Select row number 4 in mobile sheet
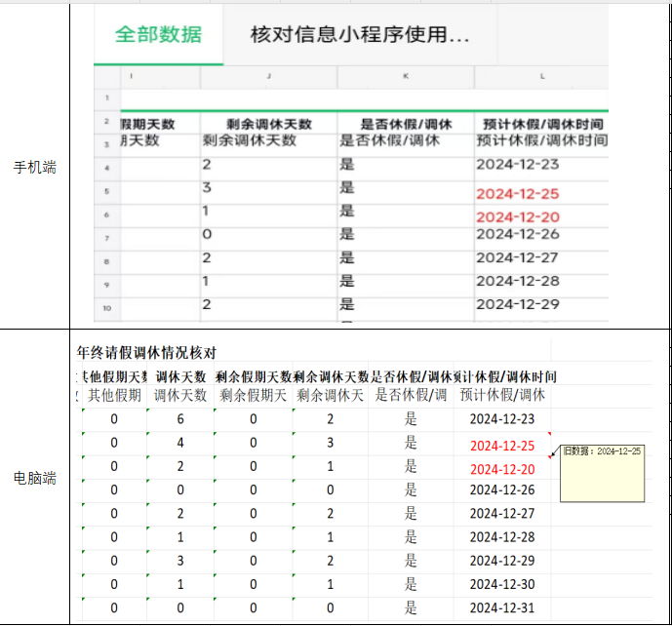The width and height of the screenshot is (672, 626). point(107,168)
